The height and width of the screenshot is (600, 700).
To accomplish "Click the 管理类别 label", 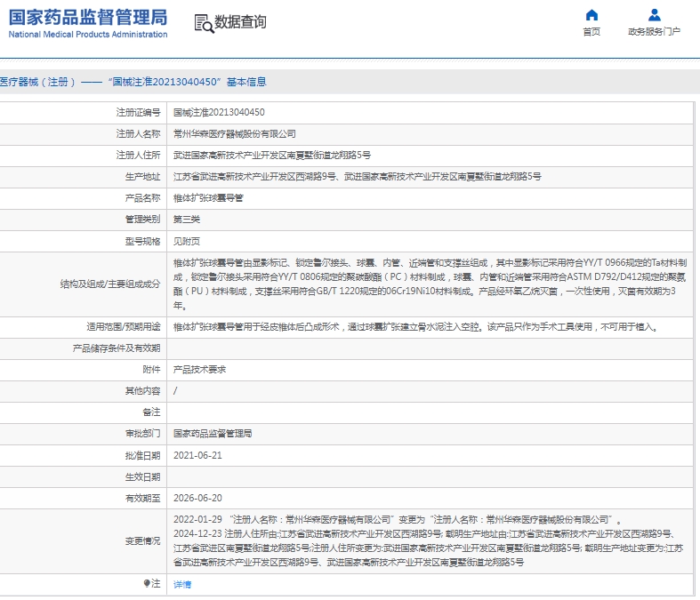I will (x=143, y=220).
